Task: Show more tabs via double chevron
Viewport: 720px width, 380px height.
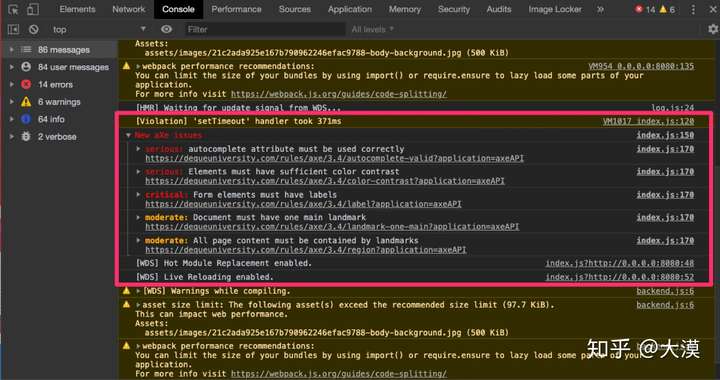Action: coord(600,9)
